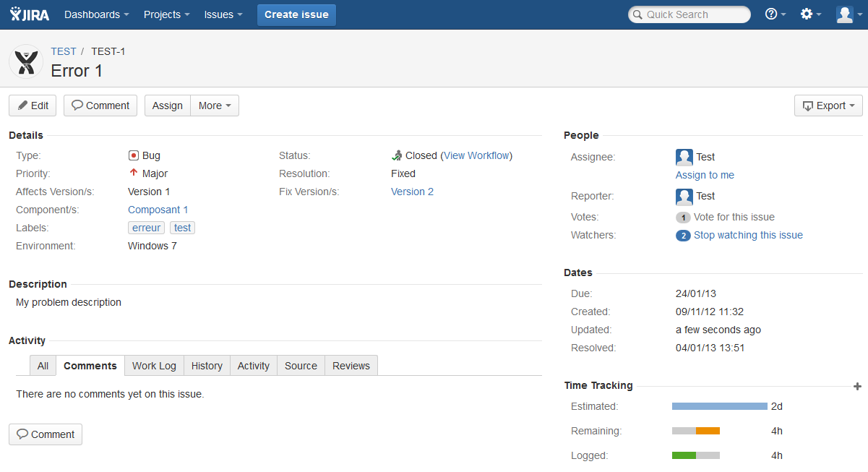Click the My problem description text
The width and height of the screenshot is (868, 472).
tap(69, 302)
